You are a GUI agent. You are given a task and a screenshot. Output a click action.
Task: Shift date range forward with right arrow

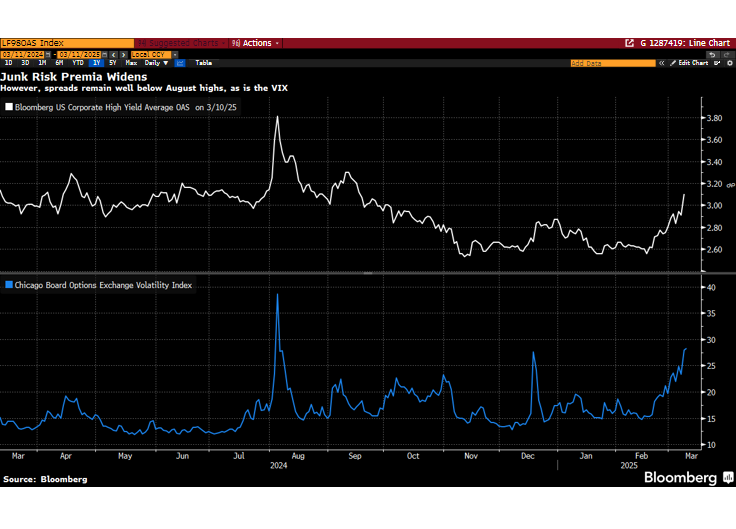(123, 55)
